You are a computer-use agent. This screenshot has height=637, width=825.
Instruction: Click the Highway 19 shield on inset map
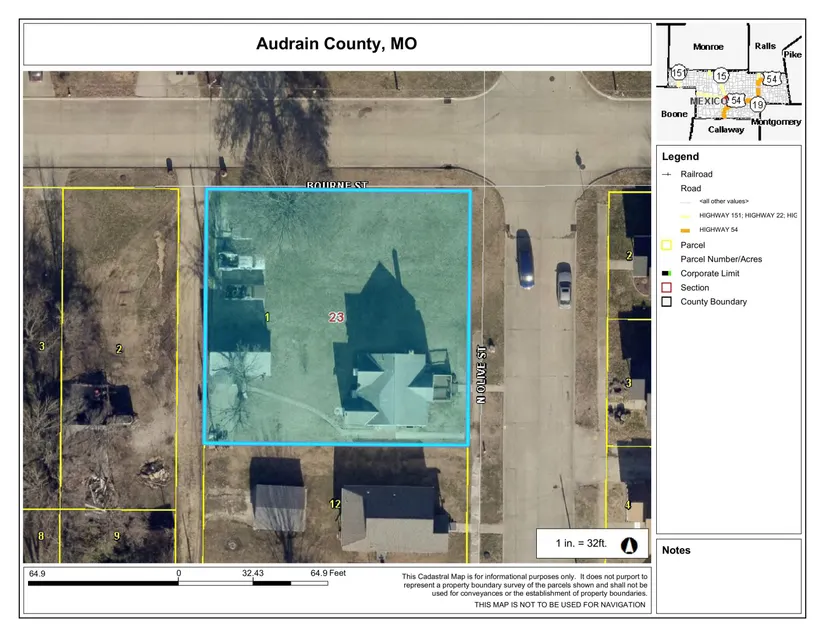(x=758, y=104)
